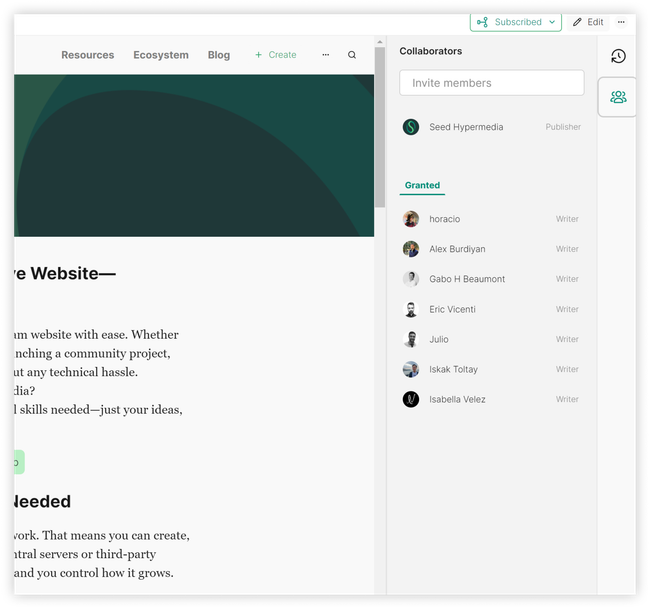Select the collaborators people icon
The height and width of the screenshot is (609, 650).
tap(618, 97)
